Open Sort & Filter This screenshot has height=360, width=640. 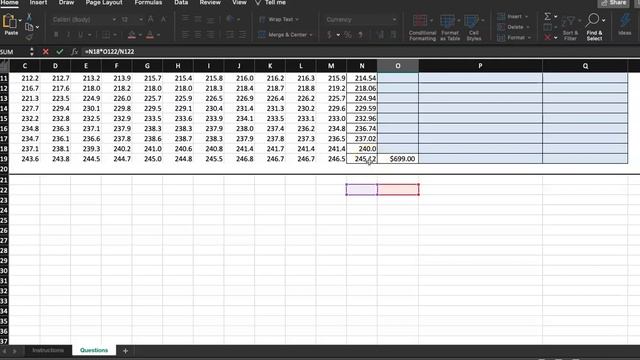tap(570, 27)
